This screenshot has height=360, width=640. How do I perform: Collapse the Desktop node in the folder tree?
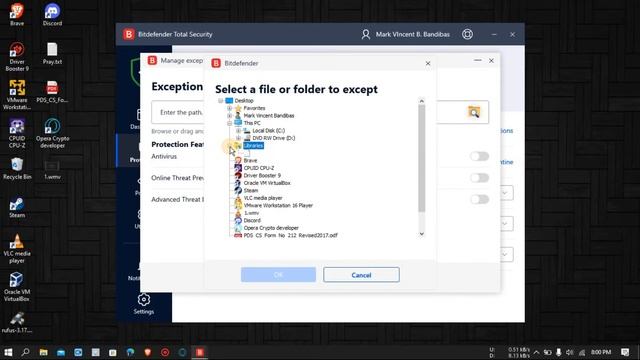[220, 100]
